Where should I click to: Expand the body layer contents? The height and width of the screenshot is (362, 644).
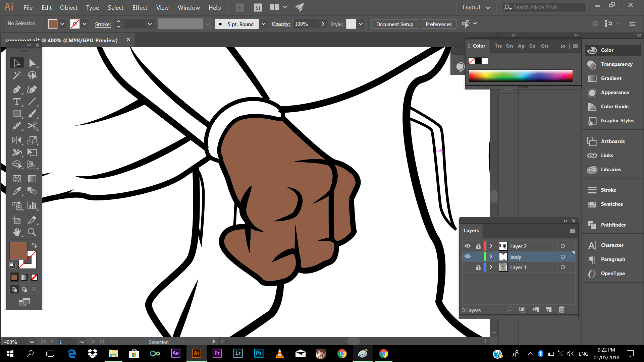[x=491, y=257]
